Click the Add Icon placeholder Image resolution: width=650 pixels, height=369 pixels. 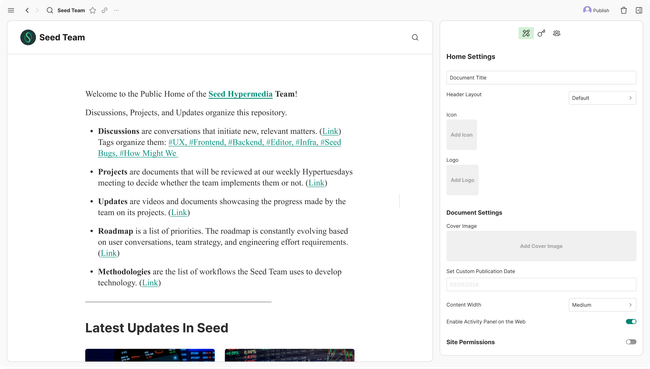pyautogui.click(x=462, y=135)
